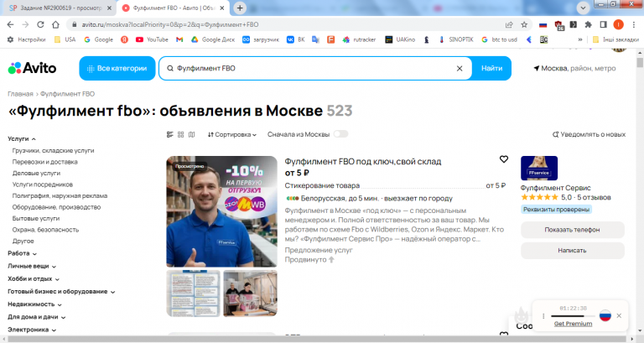The height and width of the screenshot is (343, 644).
Task: Share this page icon in address bar
Action: point(509,24)
